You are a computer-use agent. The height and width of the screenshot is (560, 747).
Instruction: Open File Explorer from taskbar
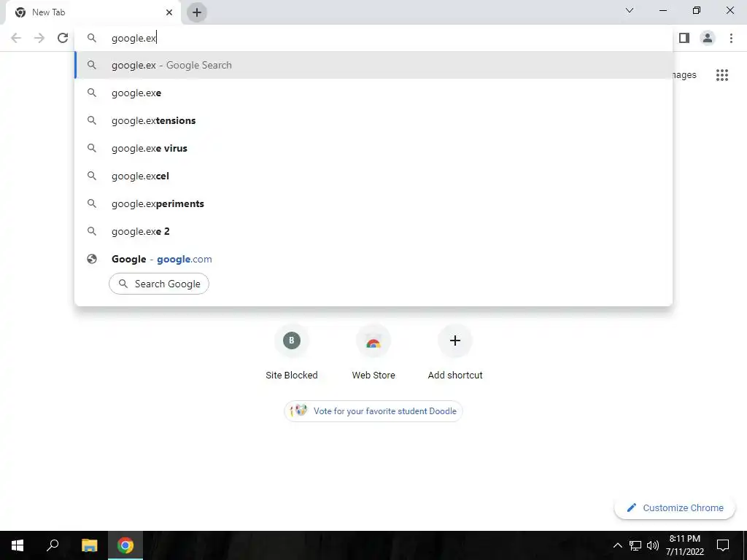(89, 545)
